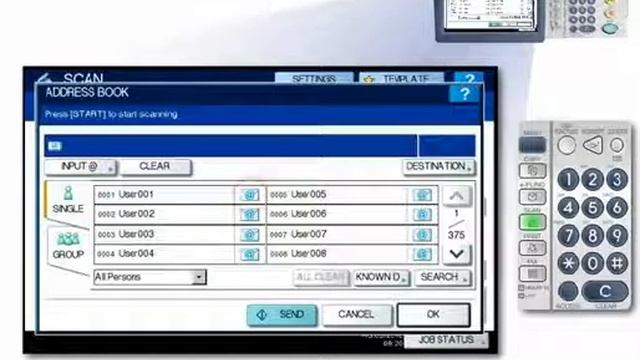Select User008 entry in address list

(x=337, y=254)
